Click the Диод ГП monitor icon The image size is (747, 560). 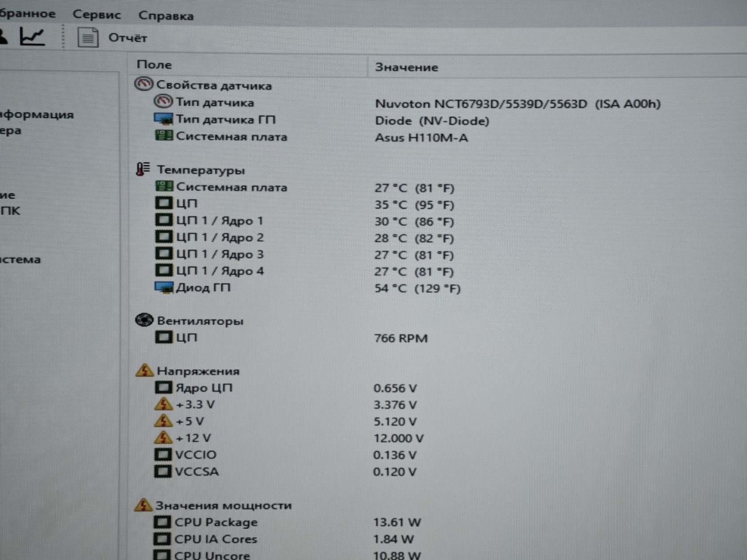163,288
